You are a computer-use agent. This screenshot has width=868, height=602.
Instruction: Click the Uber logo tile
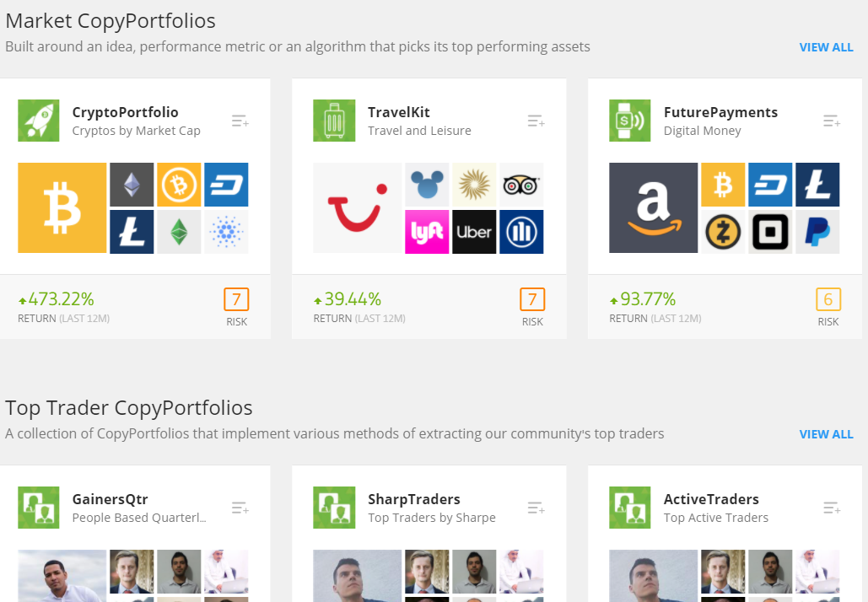(x=474, y=232)
